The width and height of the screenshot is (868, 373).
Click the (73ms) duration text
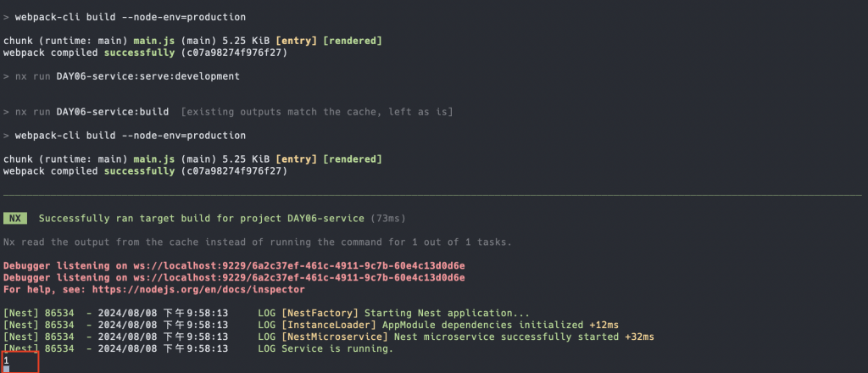click(x=388, y=219)
